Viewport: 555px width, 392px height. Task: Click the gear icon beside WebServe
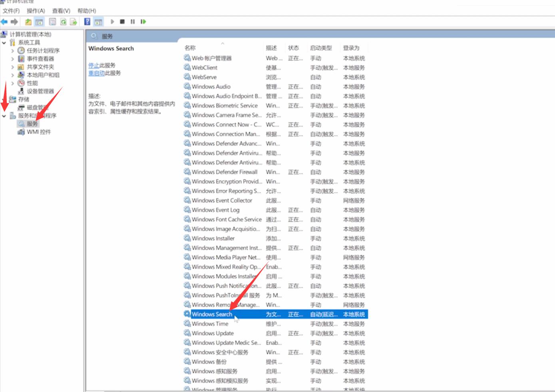(187, 77)
